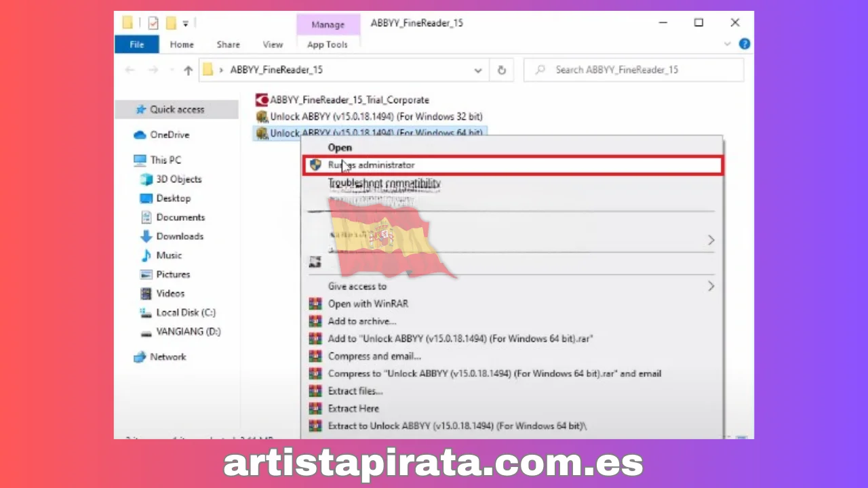The image size is (868, 488).
Task: Select the ABBYY_FineReader_15_Trial_Corporate file
Action: pyautogui.click(x=349, y=100)
